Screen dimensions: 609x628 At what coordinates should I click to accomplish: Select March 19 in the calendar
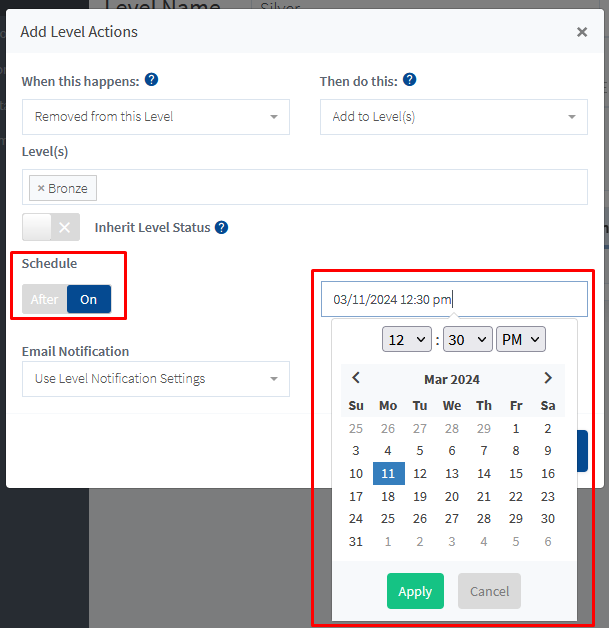pos(420,497)
